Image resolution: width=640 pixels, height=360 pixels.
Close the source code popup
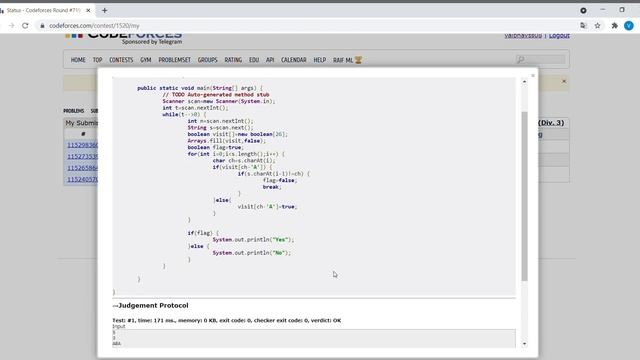[533, 76]
